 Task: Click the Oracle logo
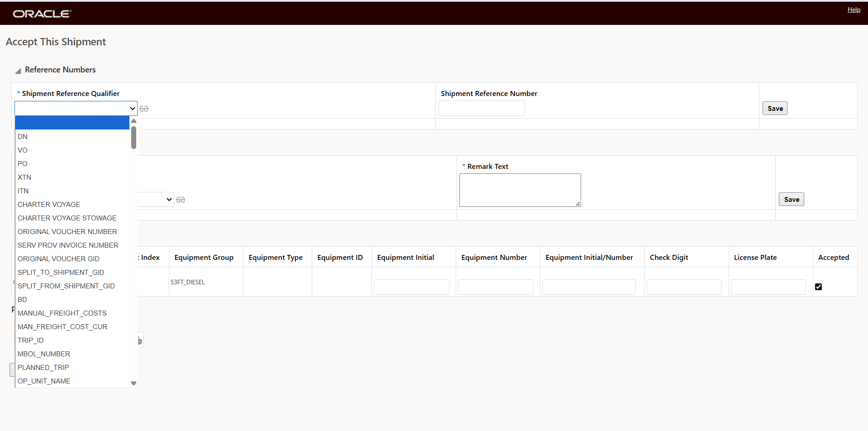pos(41,13)
